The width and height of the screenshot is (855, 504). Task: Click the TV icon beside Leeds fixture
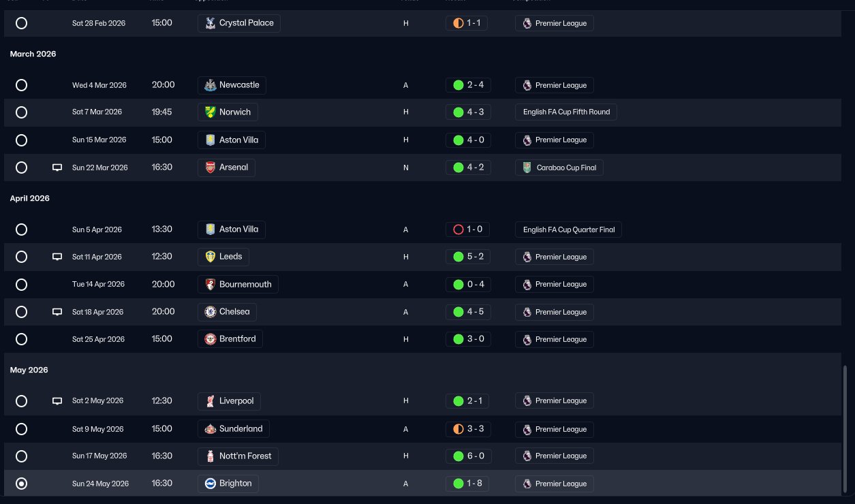pos(57,257)
